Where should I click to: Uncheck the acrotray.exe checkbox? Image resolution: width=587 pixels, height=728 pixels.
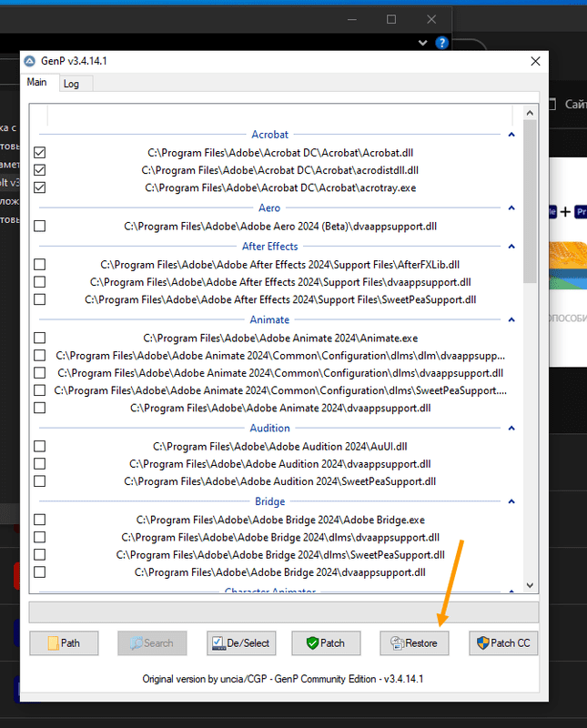39,188
